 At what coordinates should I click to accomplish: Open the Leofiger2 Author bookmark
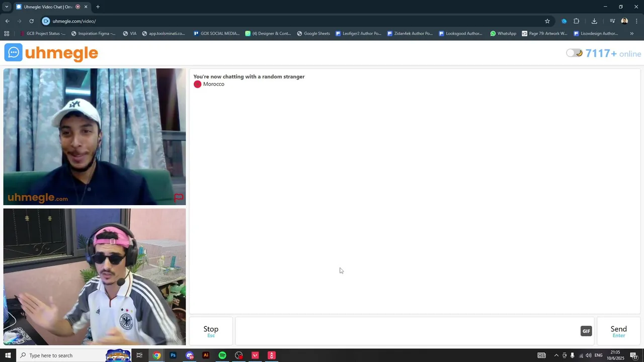(358, 34)
